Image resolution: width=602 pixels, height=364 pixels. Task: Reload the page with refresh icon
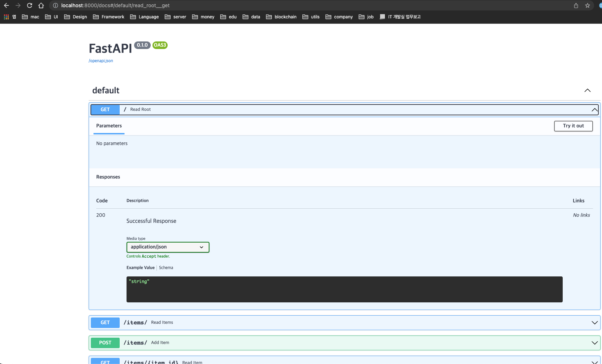(x=30, y=5)
